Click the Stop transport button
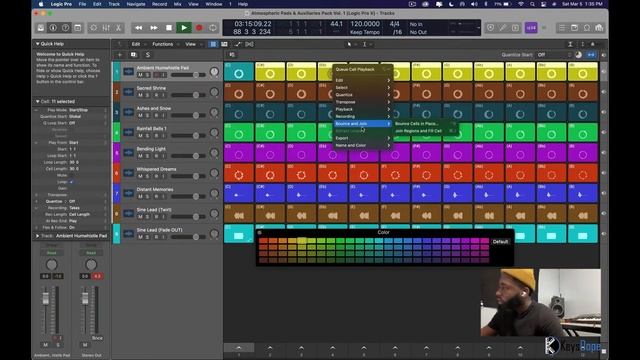Screen dimensions: 640x360 (169, 28)
